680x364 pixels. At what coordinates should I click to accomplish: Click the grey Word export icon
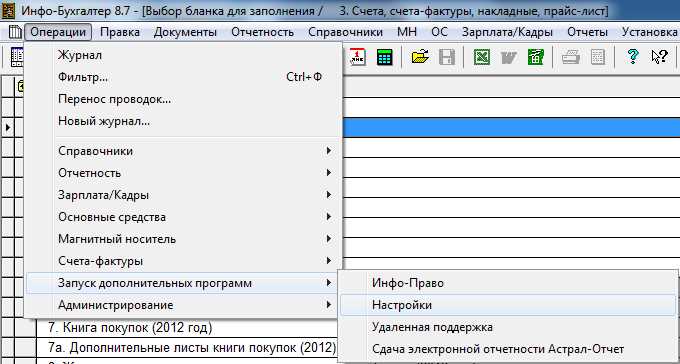pos(509,57)
